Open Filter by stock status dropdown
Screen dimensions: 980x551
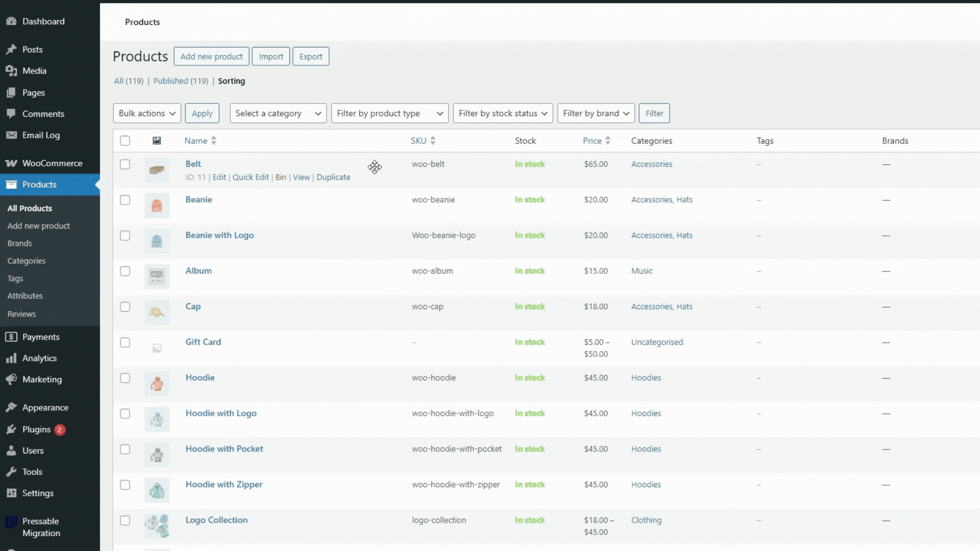(503, 113)
